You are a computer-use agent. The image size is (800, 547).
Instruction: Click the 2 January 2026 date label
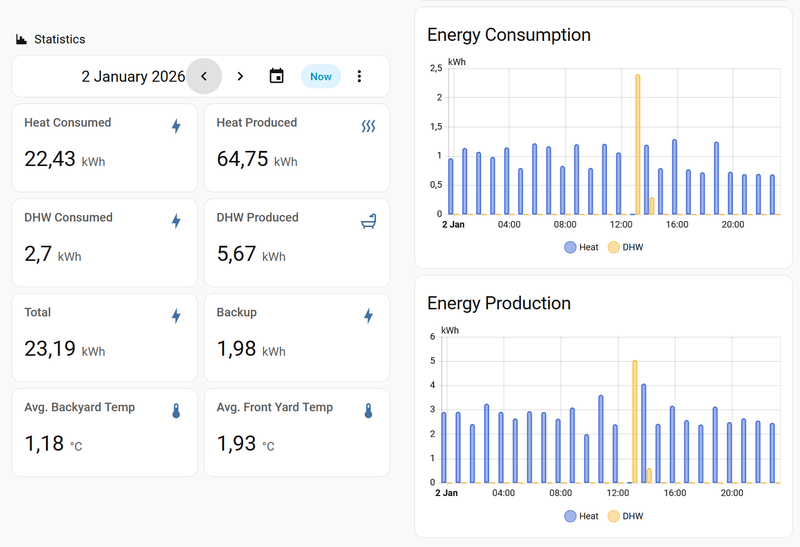(x=133, y=76)
